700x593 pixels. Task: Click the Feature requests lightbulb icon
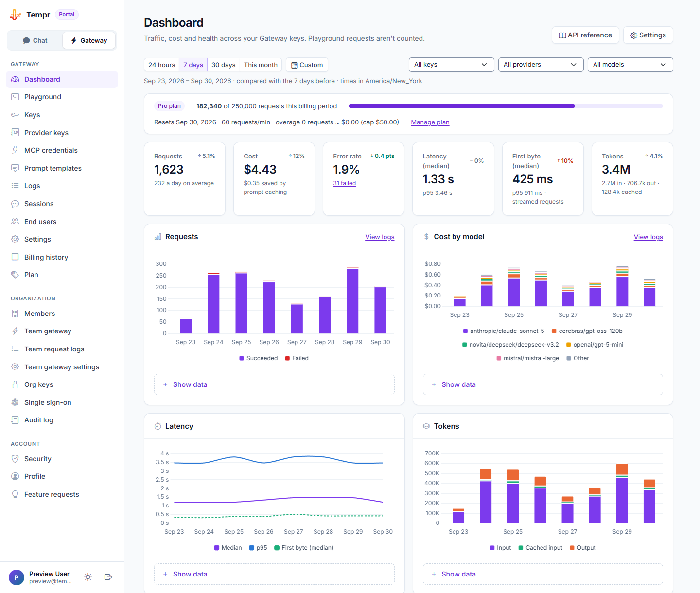point(15,494)
